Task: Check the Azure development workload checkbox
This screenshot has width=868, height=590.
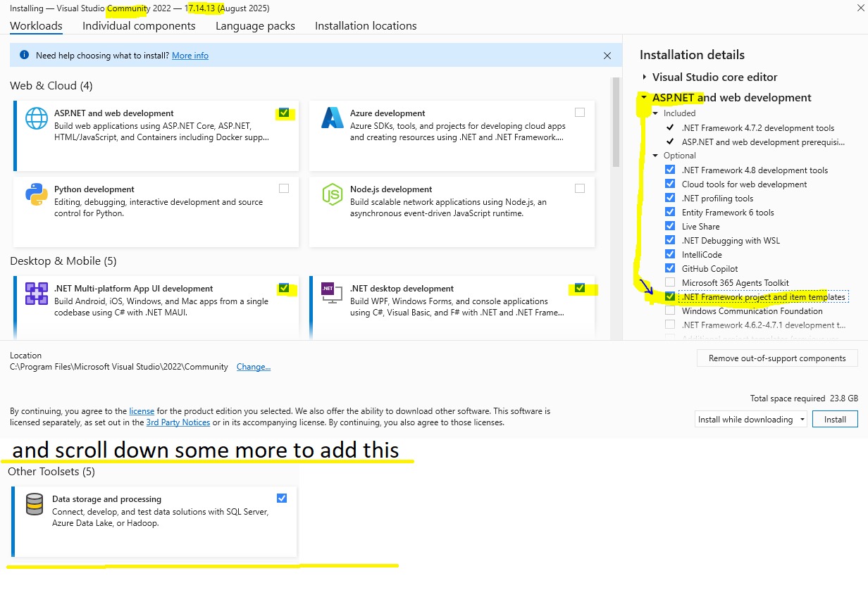Action: click(x=579, y=112)
